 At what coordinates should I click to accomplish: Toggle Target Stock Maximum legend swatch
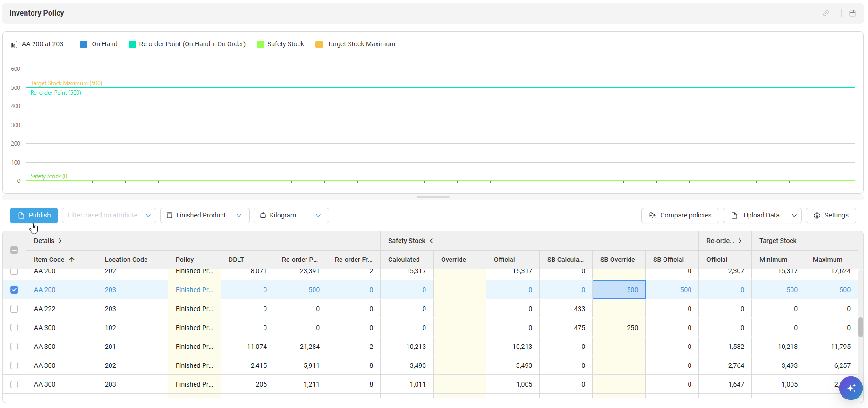point(319,44)
